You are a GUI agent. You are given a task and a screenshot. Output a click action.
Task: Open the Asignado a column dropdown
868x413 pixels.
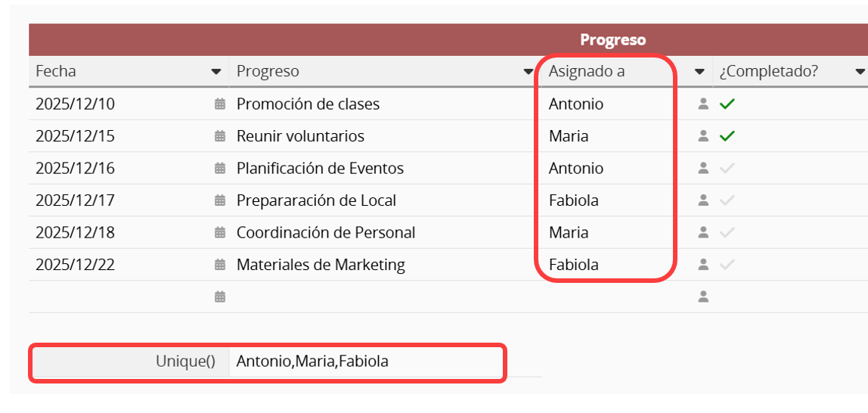tap(699, 72)
